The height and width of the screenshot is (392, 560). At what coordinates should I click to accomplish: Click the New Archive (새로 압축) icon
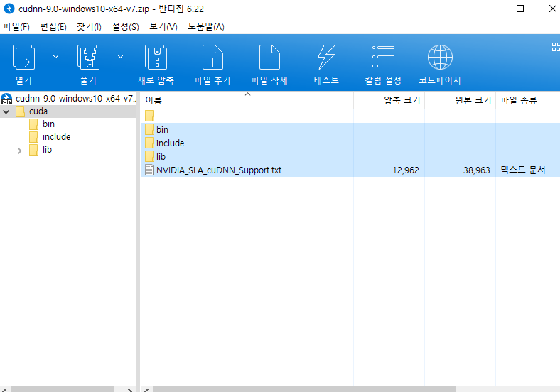pyautogui.click(x=156, y=57)
